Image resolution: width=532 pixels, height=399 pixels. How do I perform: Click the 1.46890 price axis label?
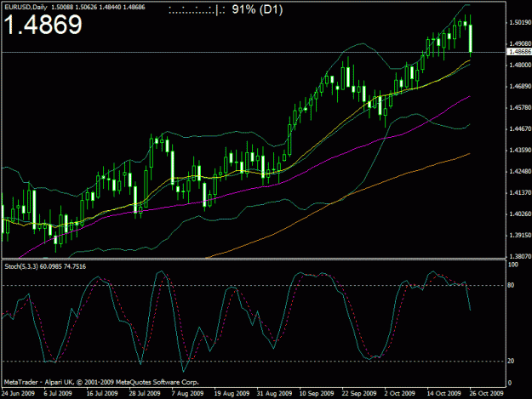520,87
